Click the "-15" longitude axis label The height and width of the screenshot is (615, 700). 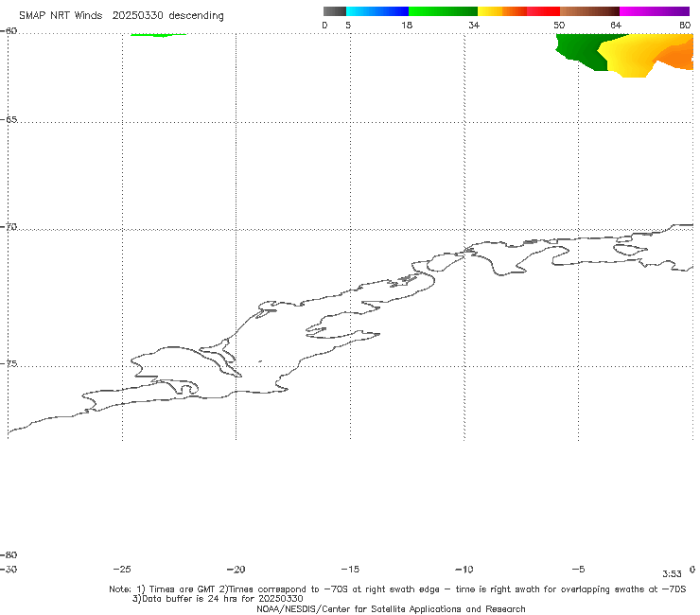[350, 570]
